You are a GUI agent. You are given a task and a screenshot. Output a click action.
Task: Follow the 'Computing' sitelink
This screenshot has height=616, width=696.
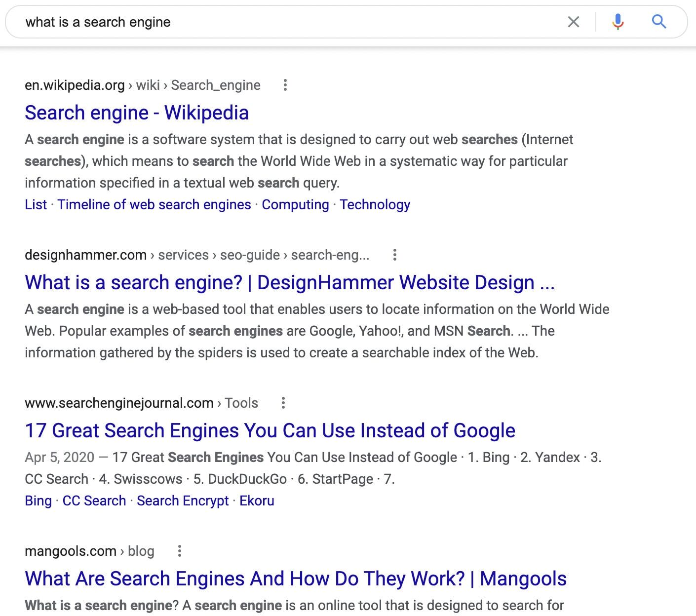(295, 204)
